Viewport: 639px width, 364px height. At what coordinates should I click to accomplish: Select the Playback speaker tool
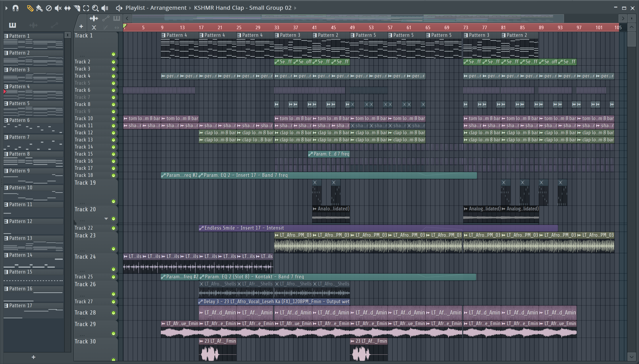(x=105, y=8)
